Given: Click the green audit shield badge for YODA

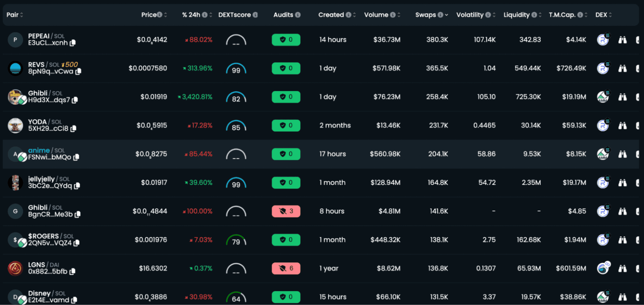Looking at the screenshot, I should [x=286, y=125].
